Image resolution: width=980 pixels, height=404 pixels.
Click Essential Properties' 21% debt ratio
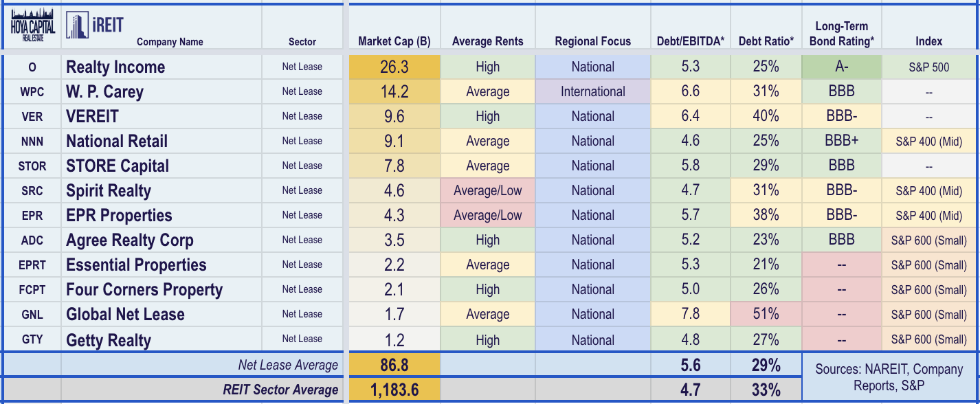766,265
